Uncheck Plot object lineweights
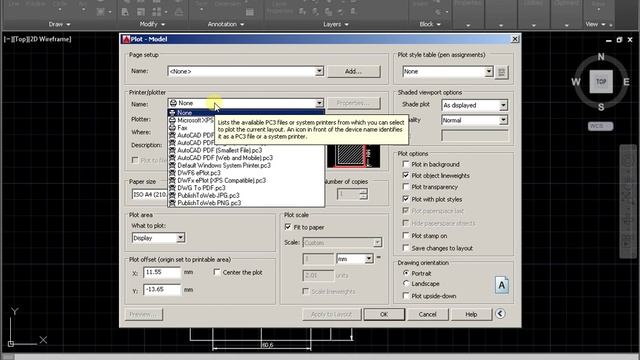The width and height of the screenshot is (640, 360). [406, 175]
